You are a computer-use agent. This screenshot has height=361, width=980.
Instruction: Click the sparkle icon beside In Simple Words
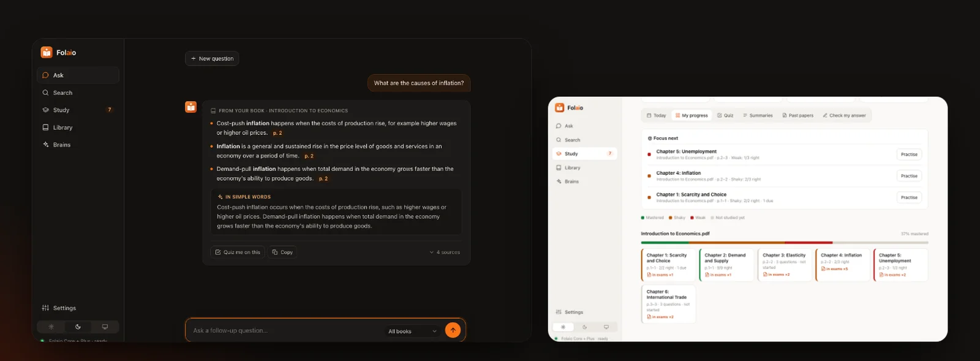221,197
